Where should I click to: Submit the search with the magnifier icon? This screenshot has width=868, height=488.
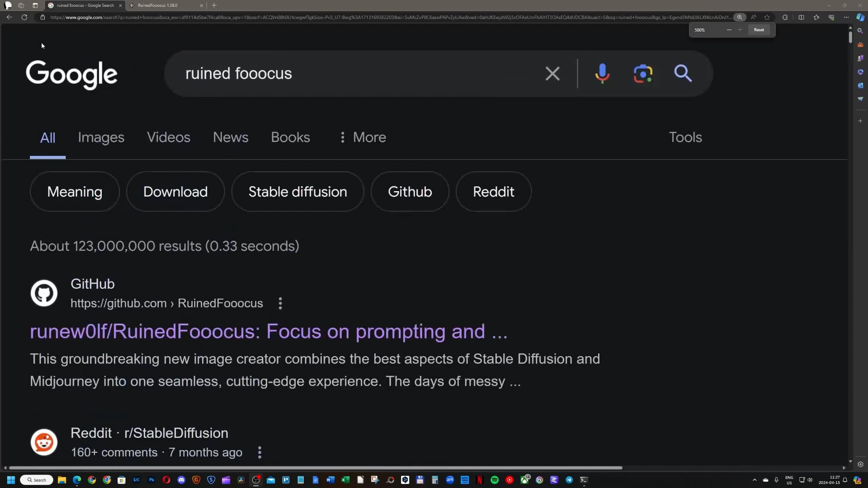683,73
